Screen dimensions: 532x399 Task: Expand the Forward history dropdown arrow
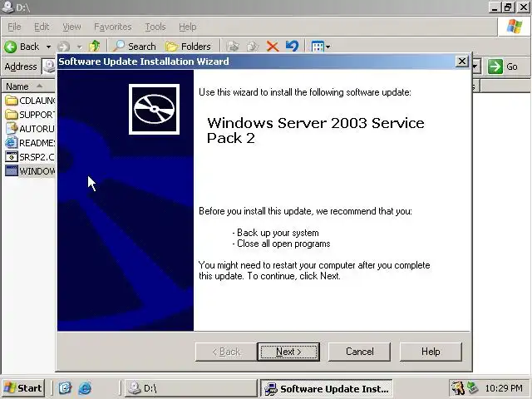pyautogui.click(x=80, y=47)
